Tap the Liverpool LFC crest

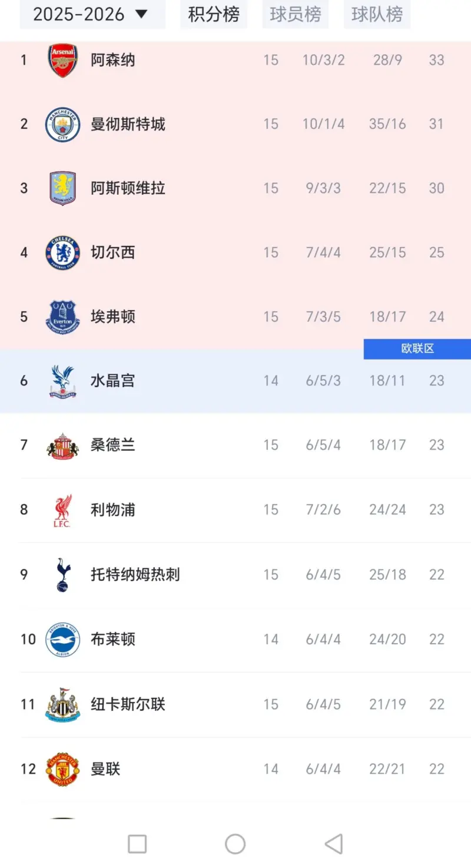[x=63, y=510]
